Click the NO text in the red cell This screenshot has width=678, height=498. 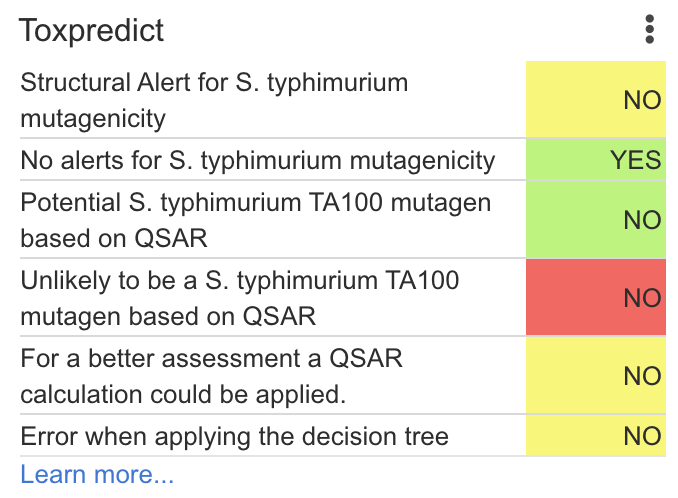pyautogui.click(x=642, y=298)
